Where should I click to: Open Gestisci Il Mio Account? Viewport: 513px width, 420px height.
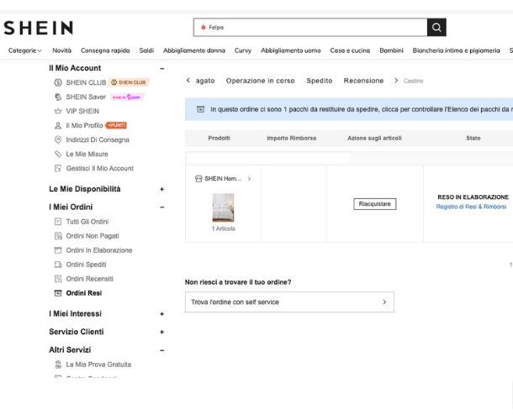point(100,168)
